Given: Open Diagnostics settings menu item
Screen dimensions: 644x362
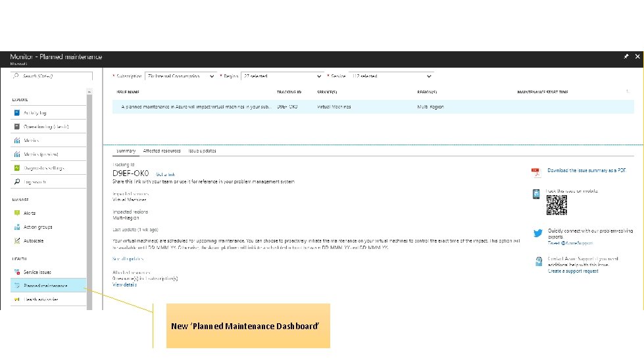Looking at the screenshot, I should coord(49,168).
